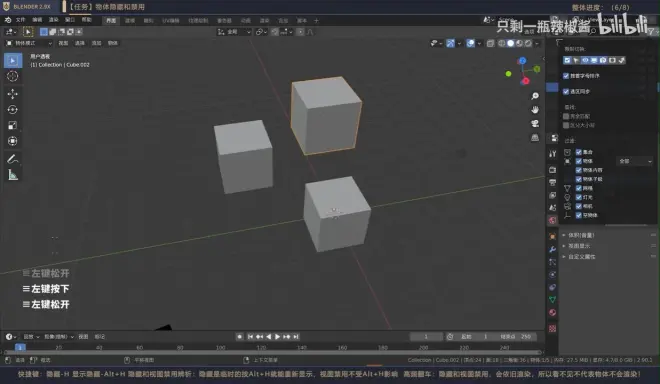Open the Render properties tab

click(553, 170)
